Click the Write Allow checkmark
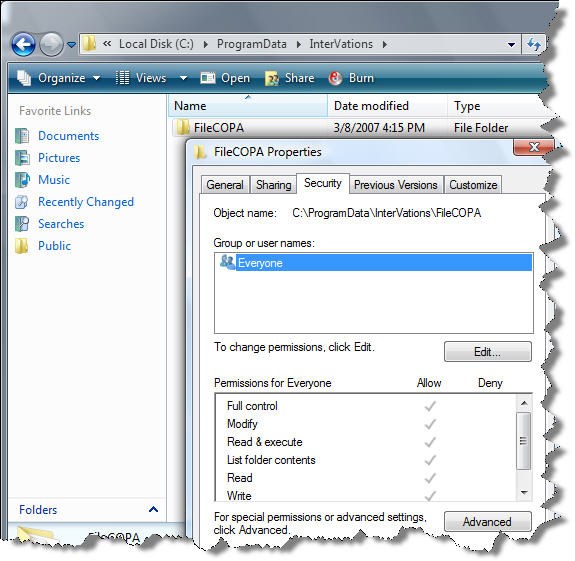This screenshot has width=575, height=561. 430,496
